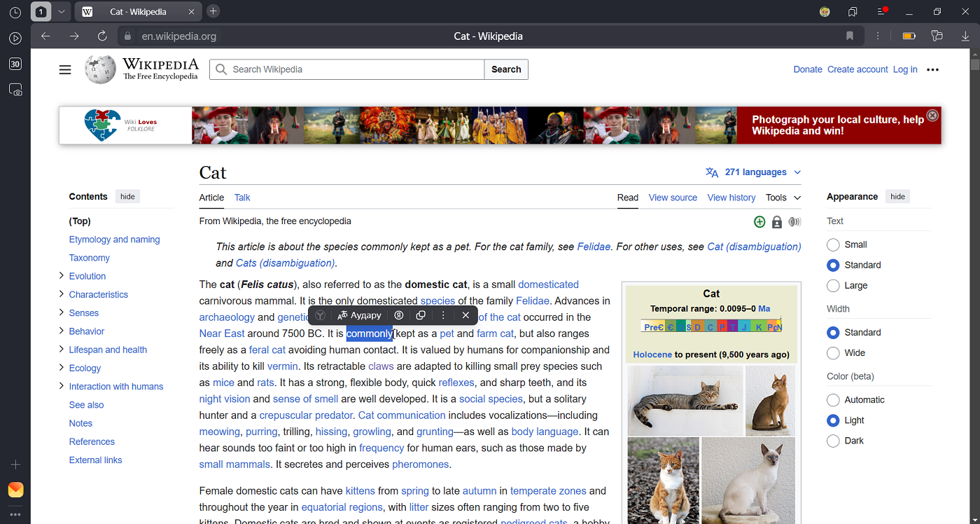Open the View history tab

coord(731,198)
